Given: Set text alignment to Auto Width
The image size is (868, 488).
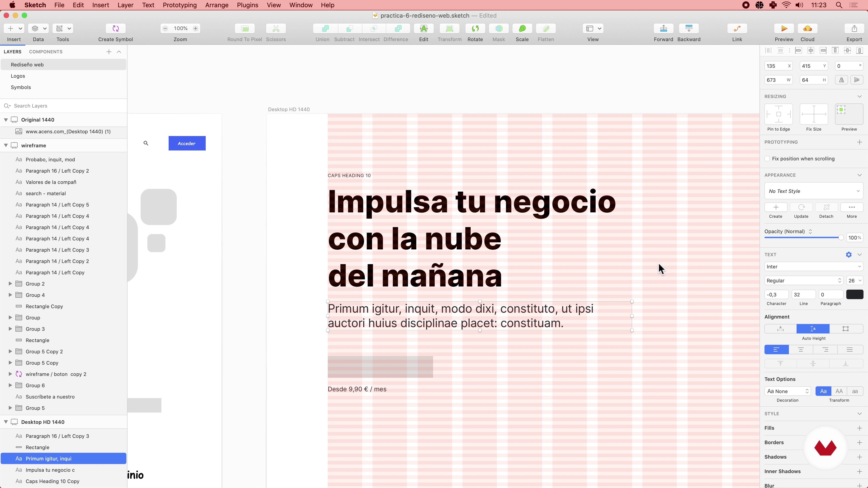Looking at the screenshot, I should click(x=780, y=329).
